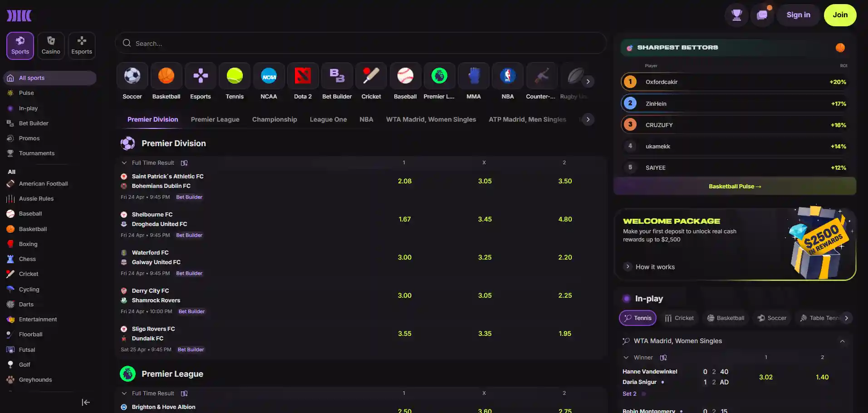Screen dimensions: 868x413
Task: Click the basketball icon in Sharpest Bettors
Action: pos(840,48)
